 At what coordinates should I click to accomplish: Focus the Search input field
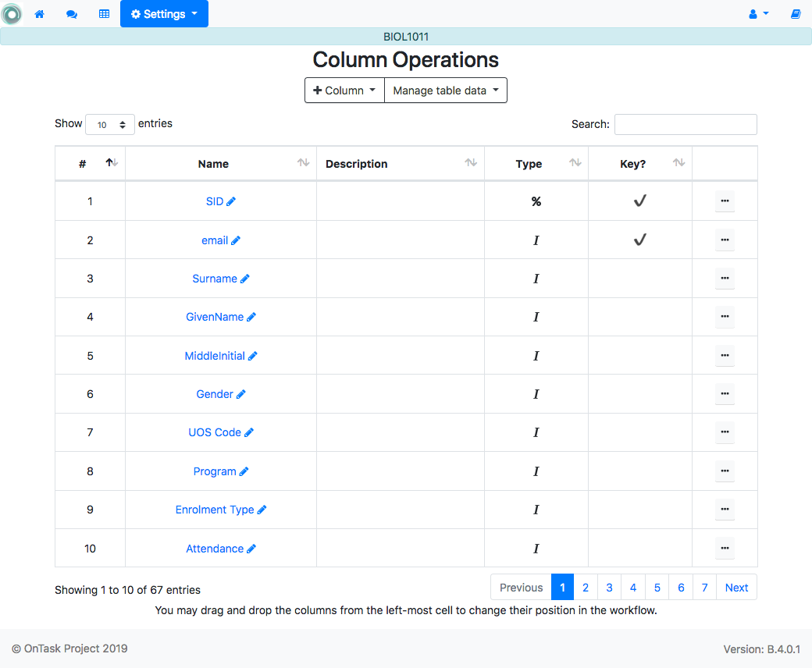(x=686, y=125)
